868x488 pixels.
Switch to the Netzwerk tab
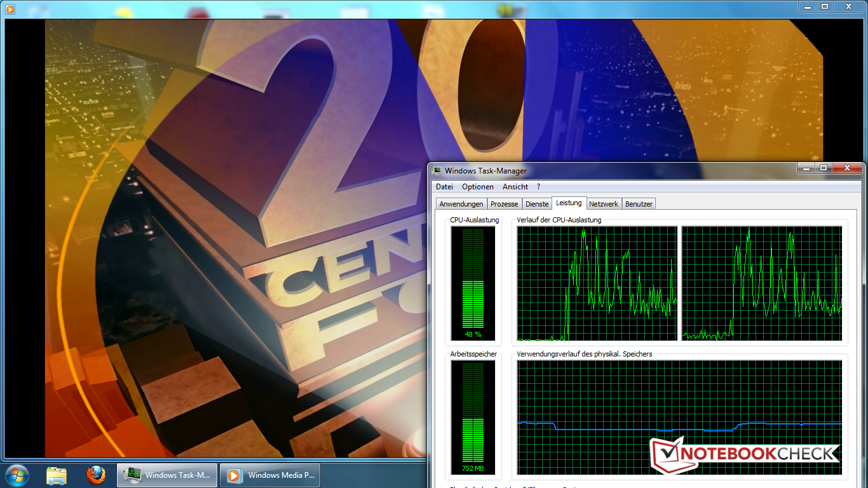604,204
